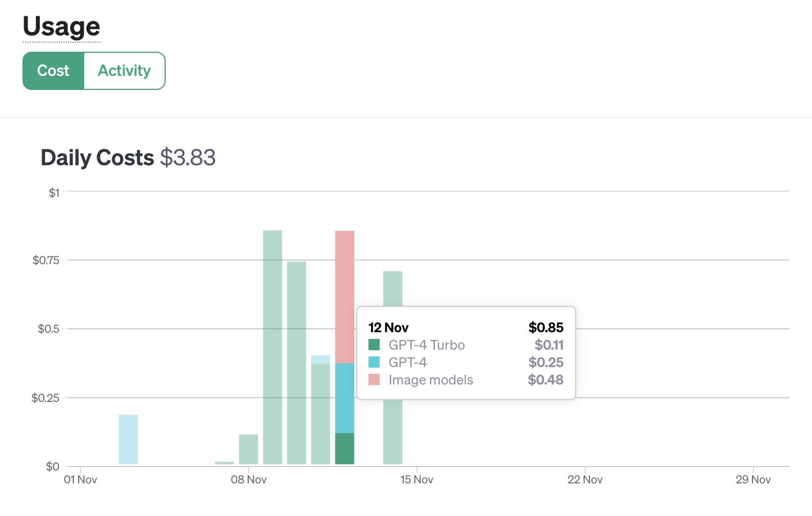Click the 22 Nov x-axis label
Viewport: 812px width, 516px height.
[585, 479]
